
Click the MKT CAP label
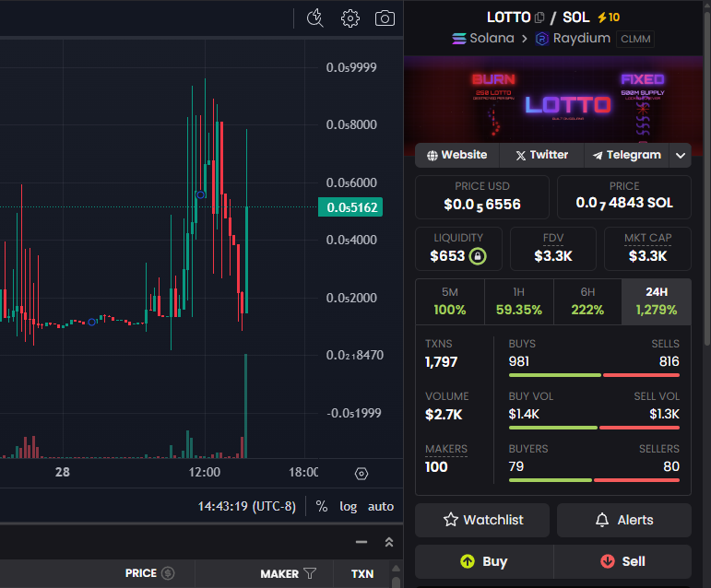coord(647,238)
